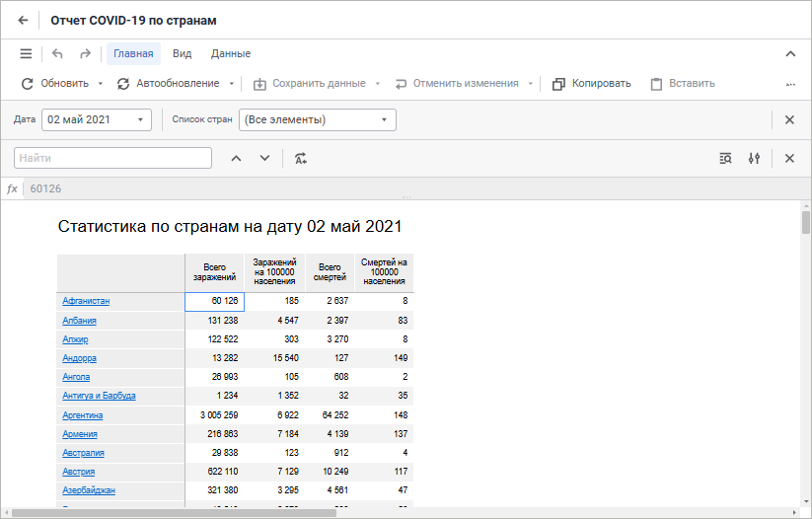The image size is (812, 519).
Task: Switch to the Данные tab
Action: click(231, 53)
